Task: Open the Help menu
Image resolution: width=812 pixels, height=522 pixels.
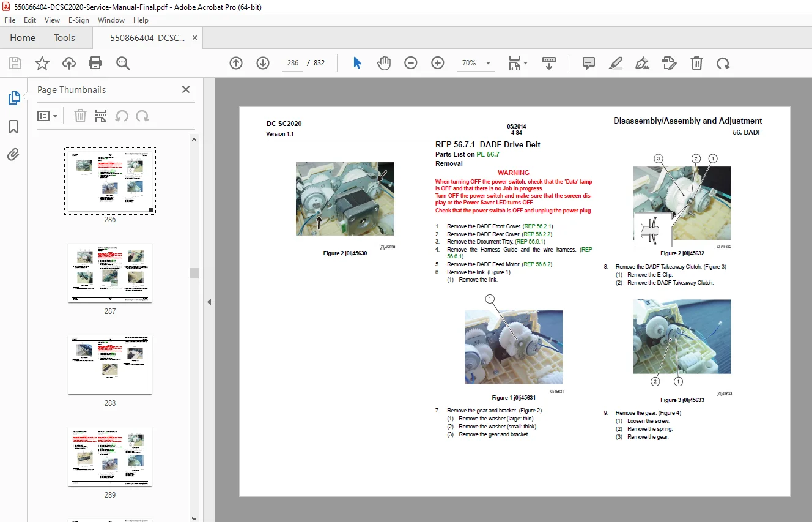Action: [x=141, y=20]
